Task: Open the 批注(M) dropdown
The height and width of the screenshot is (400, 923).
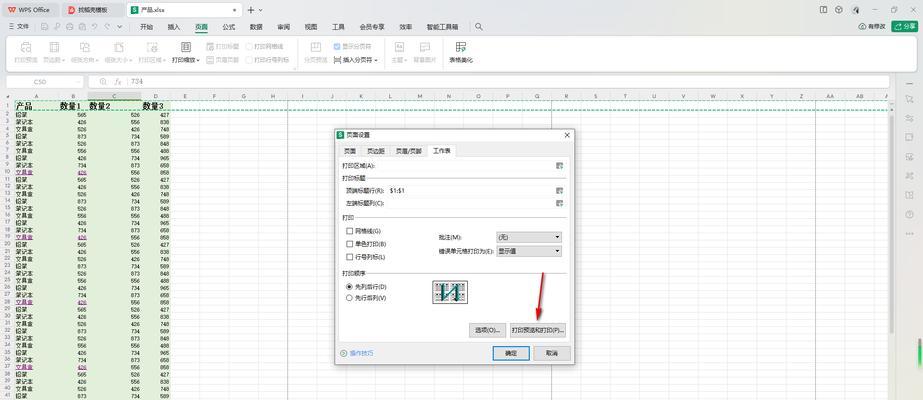Action: 529,237
